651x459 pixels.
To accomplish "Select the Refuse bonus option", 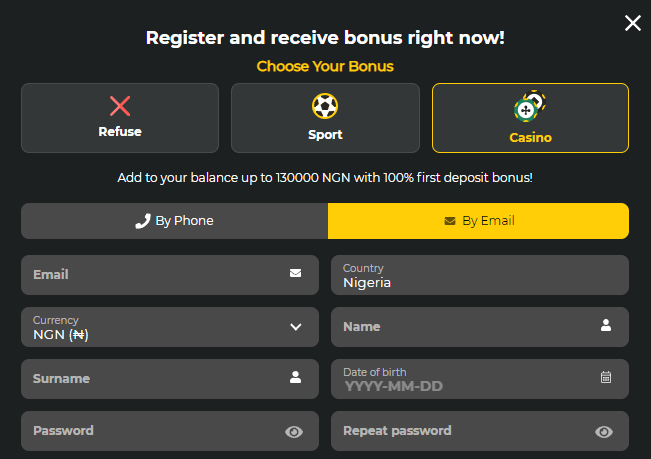I will click(120, 118).
